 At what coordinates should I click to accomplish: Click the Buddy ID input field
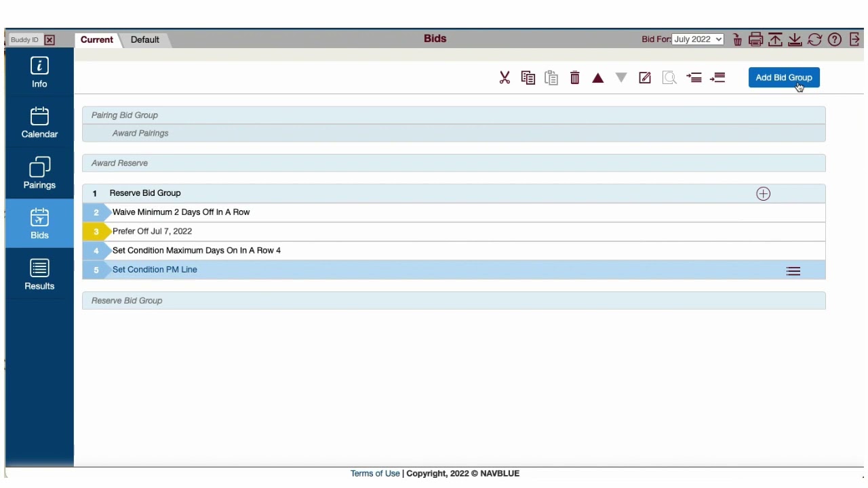(25, 40)
